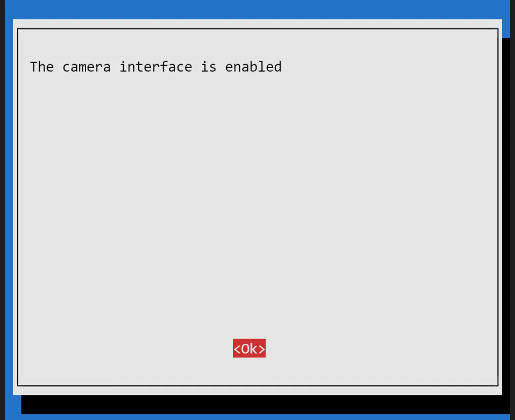Click the word 'enabled' in the message

(253, 67)
